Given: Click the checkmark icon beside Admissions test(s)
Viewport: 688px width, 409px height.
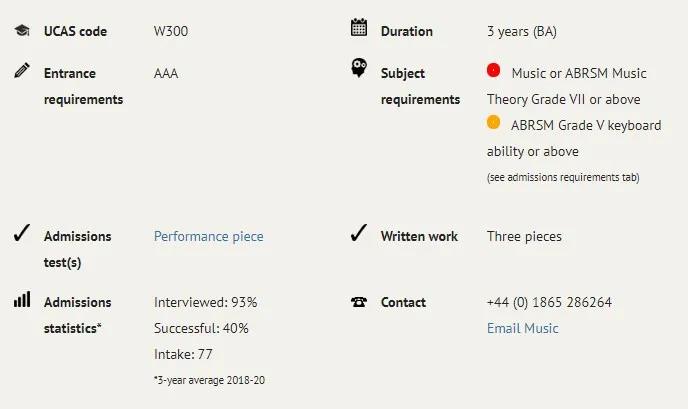Looking at the screenshot, I should pos(22,233).
